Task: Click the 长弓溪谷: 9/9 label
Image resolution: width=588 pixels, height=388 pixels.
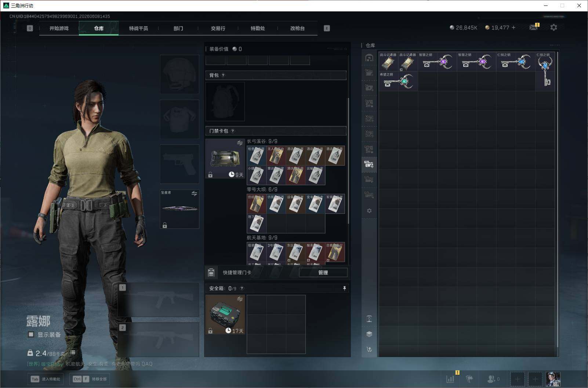Action: pos(262,141)
